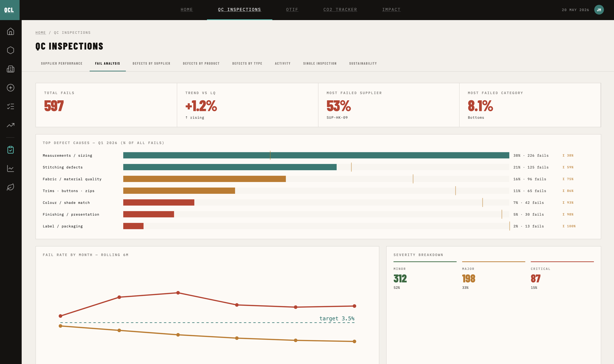Click the last point on orange line
This screenshot has height=364, width=614.
coord(354,341)
